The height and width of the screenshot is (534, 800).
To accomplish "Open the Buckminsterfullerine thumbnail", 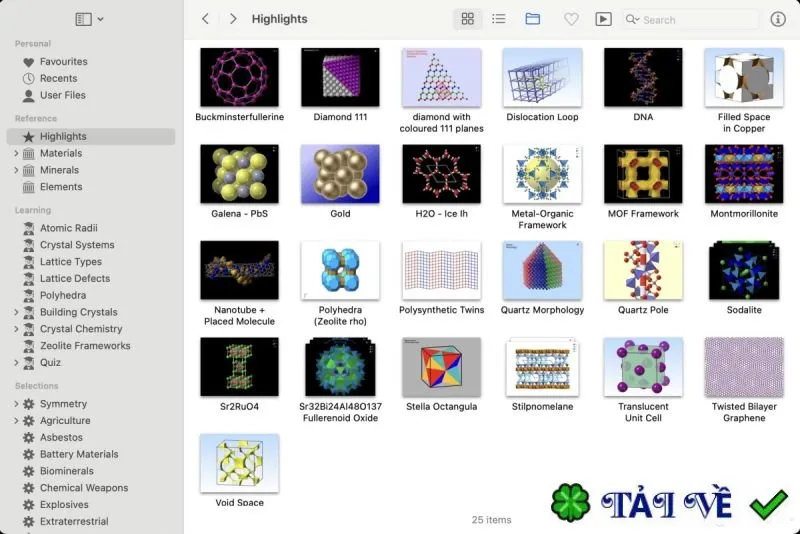I will coord(239,78).
